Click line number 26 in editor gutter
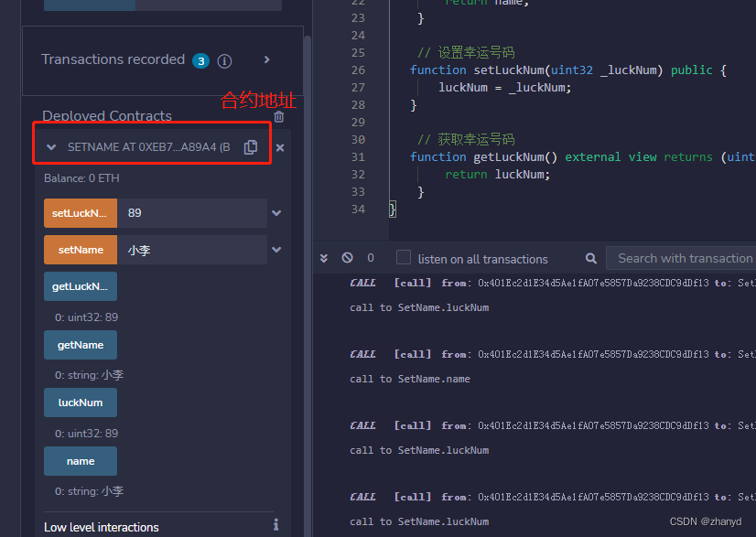This screenshot has height=537, width=756. coord(358,70)
